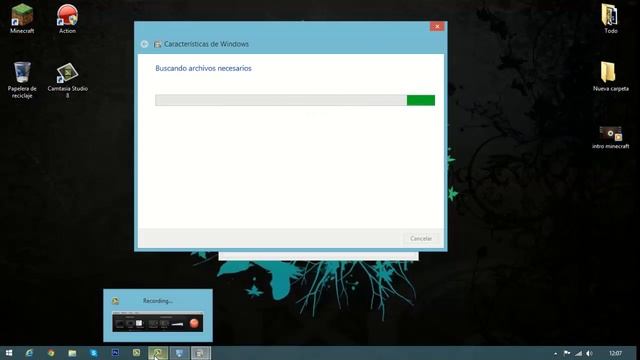Click the 12:07 taskbar clock
The height and width of the screenshot is (360, 640).
pyautogui.click(x=615, y=353)
